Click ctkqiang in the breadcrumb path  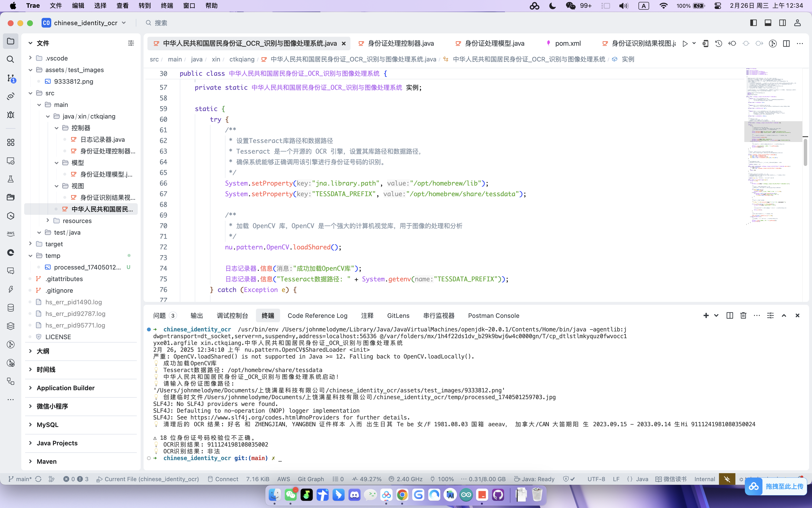242,59
